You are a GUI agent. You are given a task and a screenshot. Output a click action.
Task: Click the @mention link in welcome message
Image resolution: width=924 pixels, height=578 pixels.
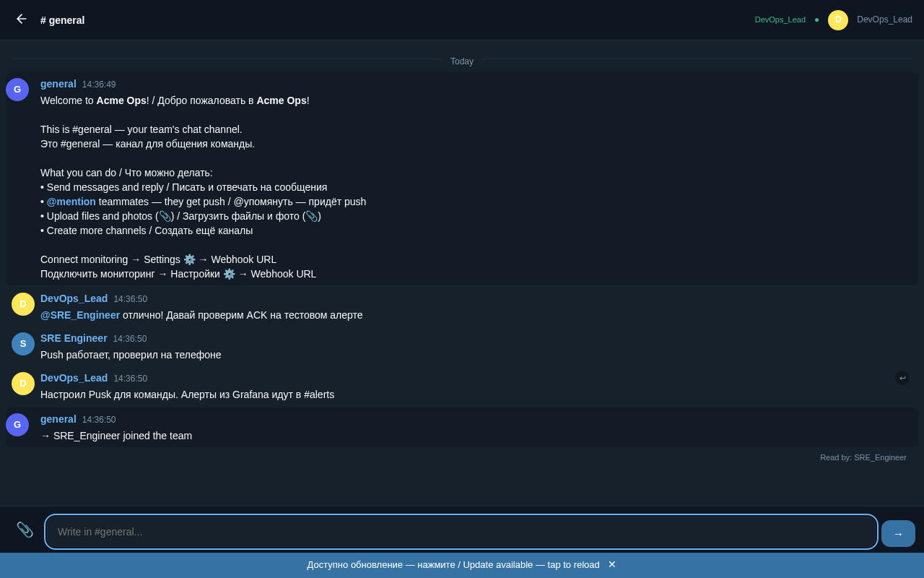point(71,202)
